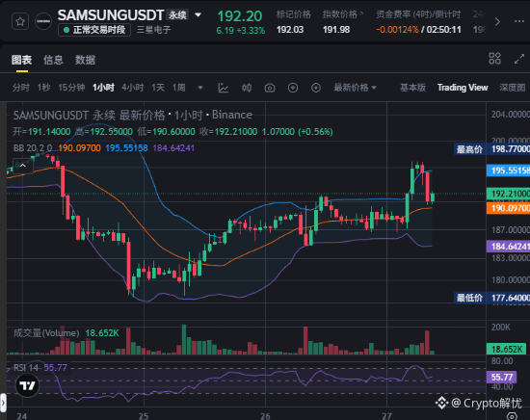
Task: Expand the more timeframes dropdown arrow
Action: 200,88
